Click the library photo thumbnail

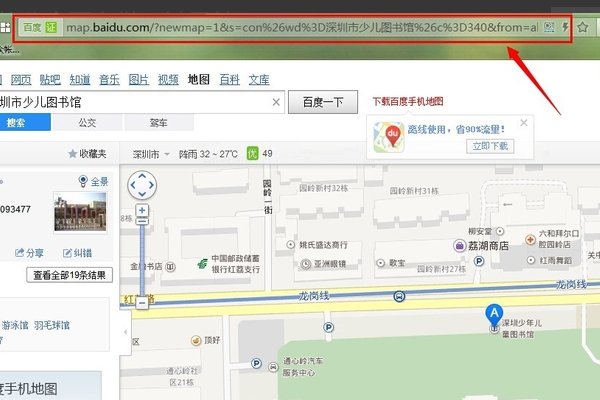[x=80, y=212]
